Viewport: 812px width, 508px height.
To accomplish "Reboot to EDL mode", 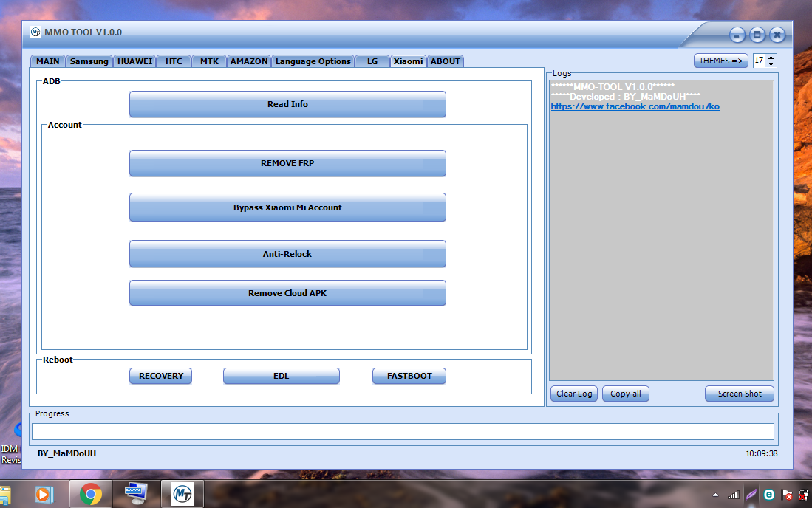I will coord(282,376).
